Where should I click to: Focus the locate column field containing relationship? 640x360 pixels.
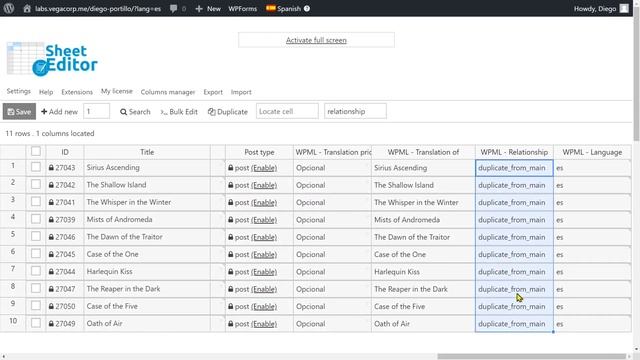click(355, 111)
